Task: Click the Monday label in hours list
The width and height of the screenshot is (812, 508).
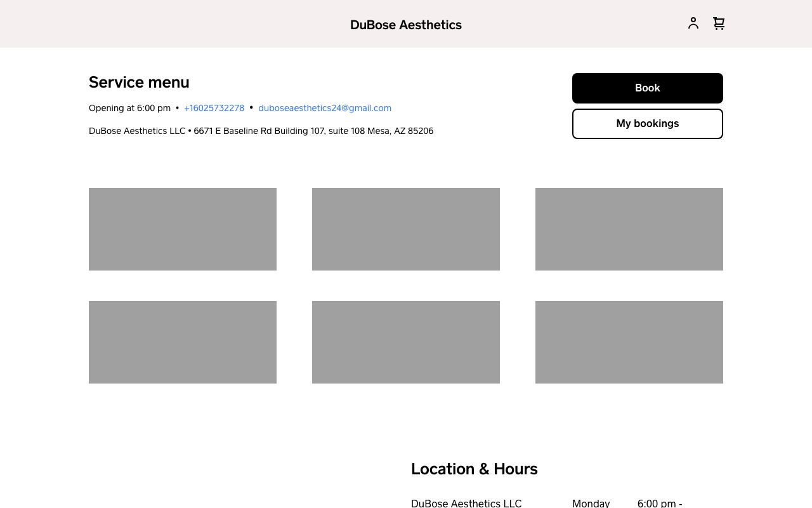Action: tap(591, 503)
